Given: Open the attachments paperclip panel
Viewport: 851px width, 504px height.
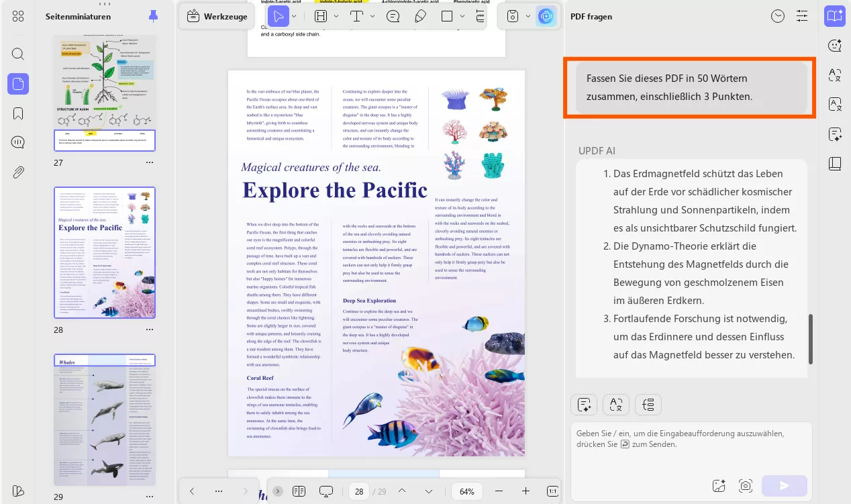Looking at the screenshot, I should point(18,172).
